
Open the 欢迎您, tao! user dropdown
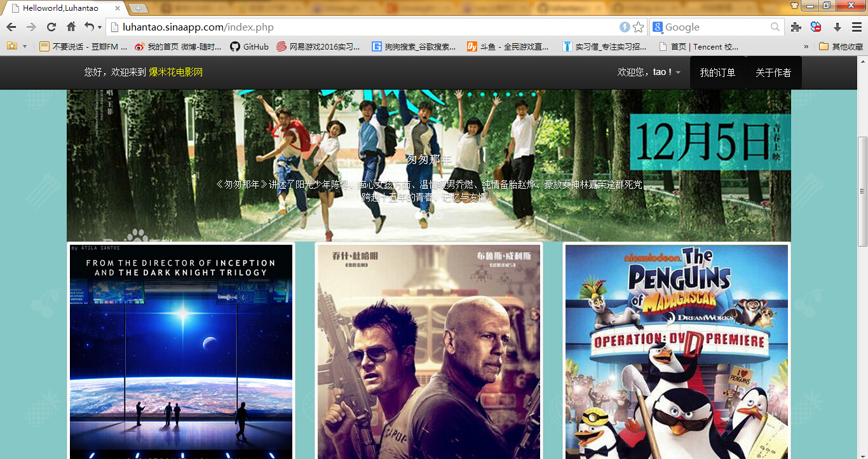tap(649, 72)
